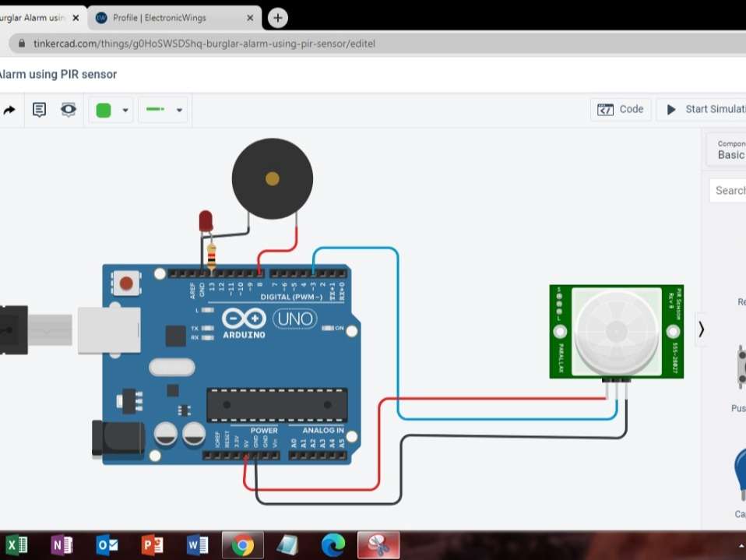Click the POWER label on board
Image resolution: width=746 pixels, height=560 pixels.
point(264,431)
